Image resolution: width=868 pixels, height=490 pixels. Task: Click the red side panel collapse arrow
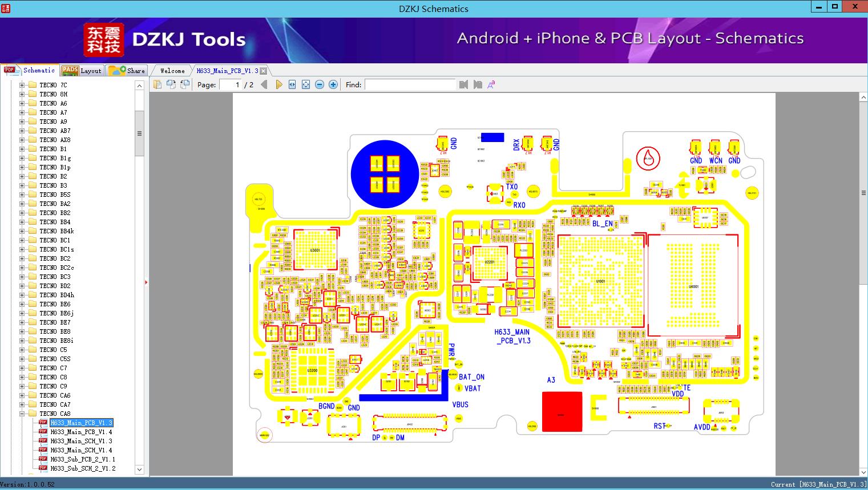(147, 282)
